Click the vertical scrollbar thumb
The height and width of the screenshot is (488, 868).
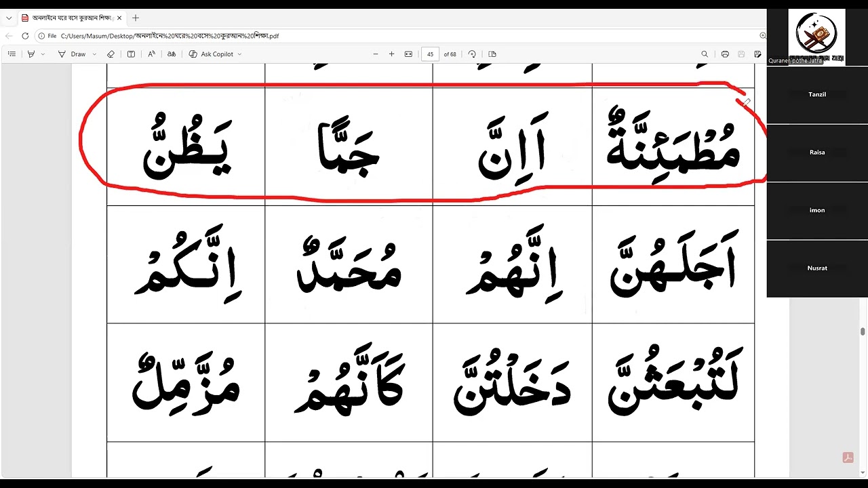(863, 331)
